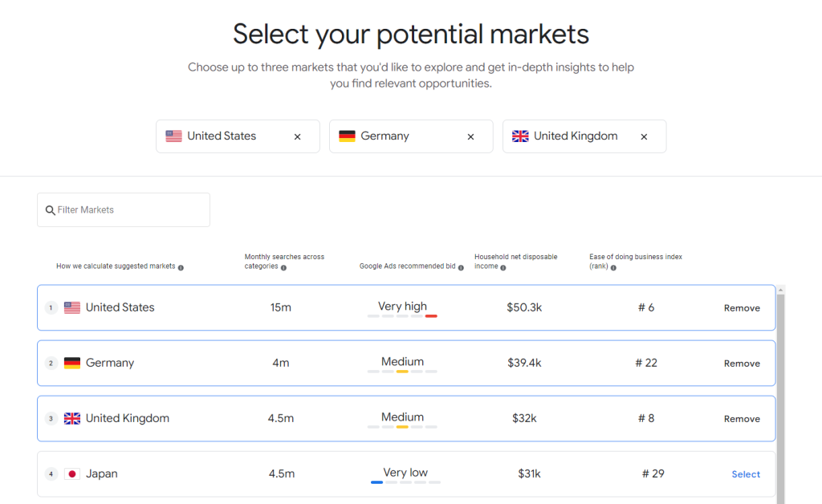Click Remove in the Germany row
822x504 pixels.
(742, 364)
